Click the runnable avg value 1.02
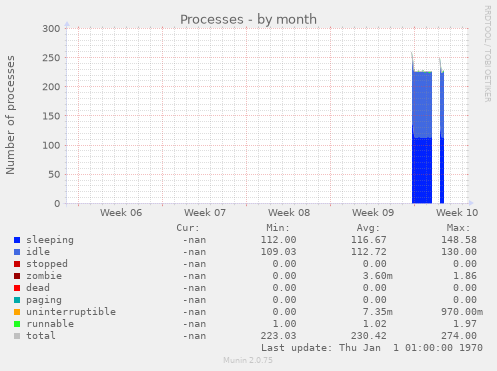Image resolution: width=497 pixels, height=371 pixels. (375, 324)
